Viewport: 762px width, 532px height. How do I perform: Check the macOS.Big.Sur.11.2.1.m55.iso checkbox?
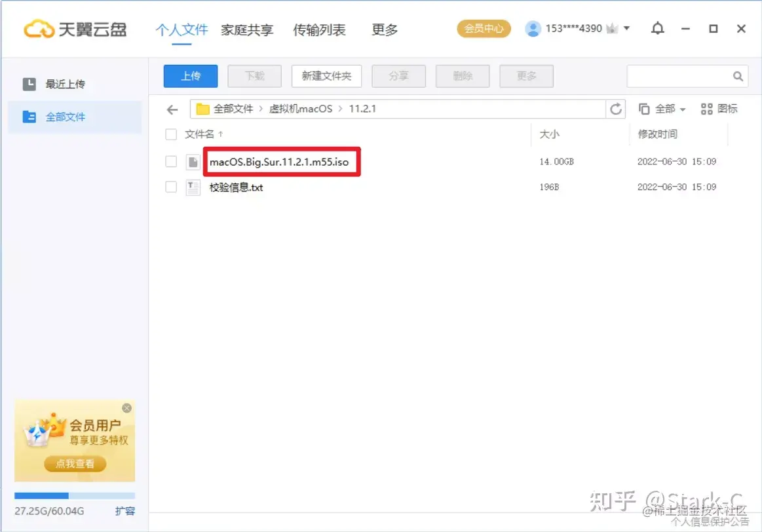tap(171, 161)
